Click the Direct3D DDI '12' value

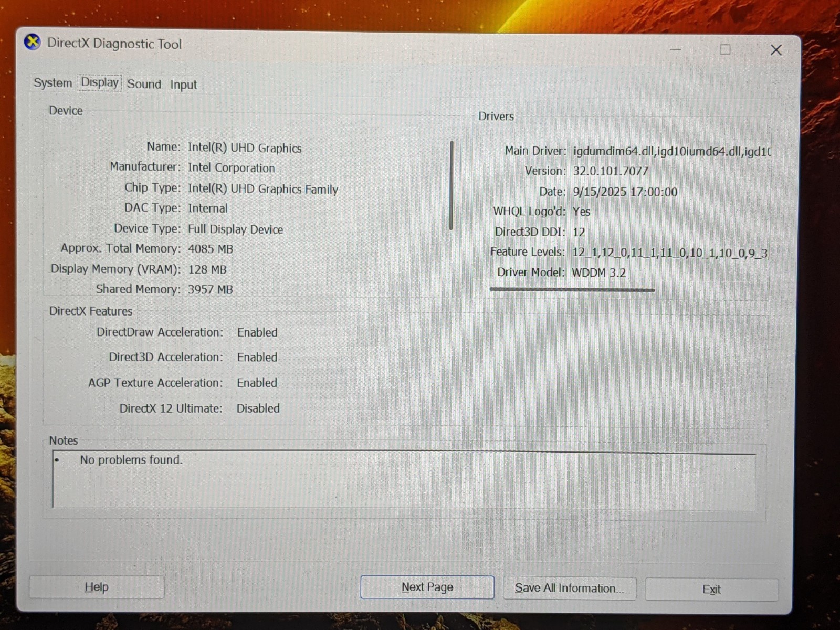coord(579,232)
